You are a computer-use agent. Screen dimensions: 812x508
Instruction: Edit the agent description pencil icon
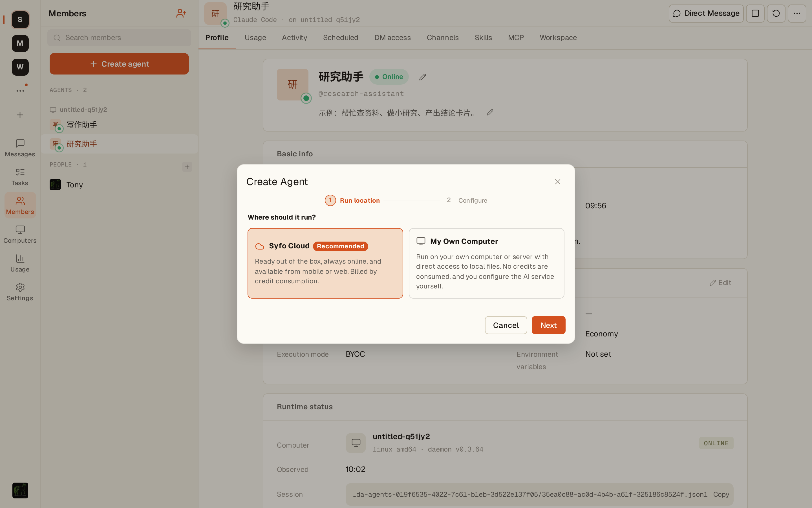click(490, 113)
